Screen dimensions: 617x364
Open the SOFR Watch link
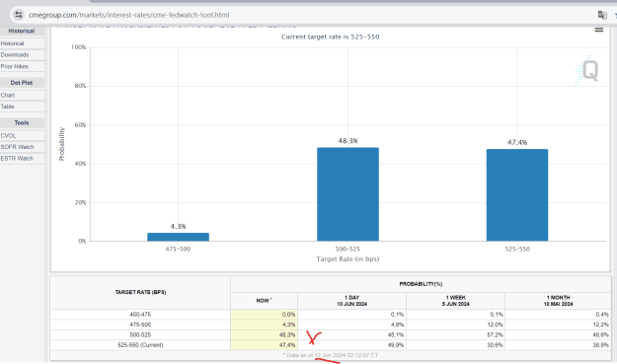pyautogui.click(x=17, y=147)
